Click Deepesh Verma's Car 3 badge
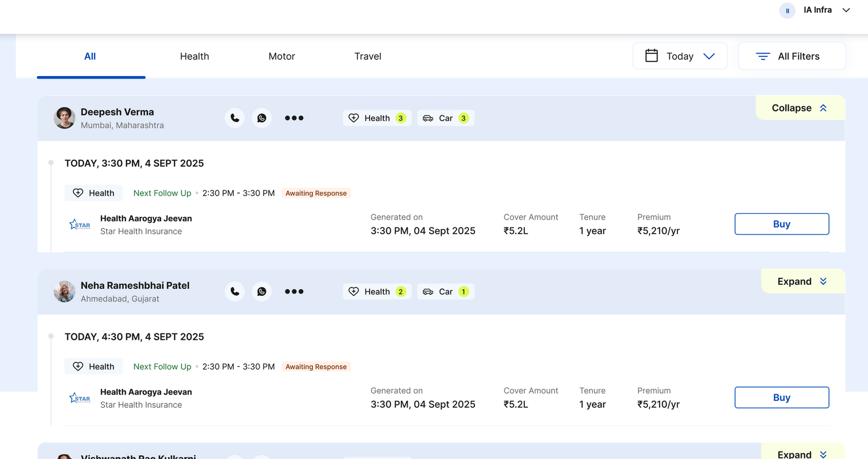The height and width of the screenshot is (459, 868). [445, 118]
